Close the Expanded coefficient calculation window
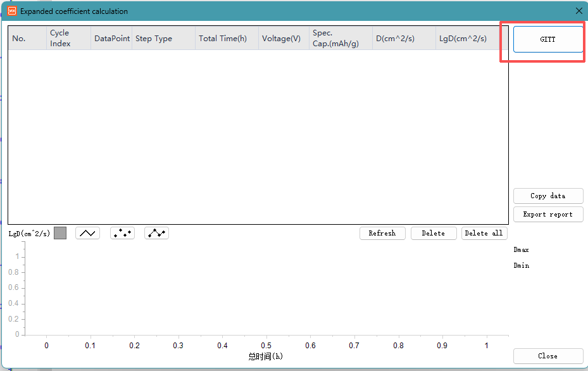Viewport: 588px width, 371px height. click(579, 11)
